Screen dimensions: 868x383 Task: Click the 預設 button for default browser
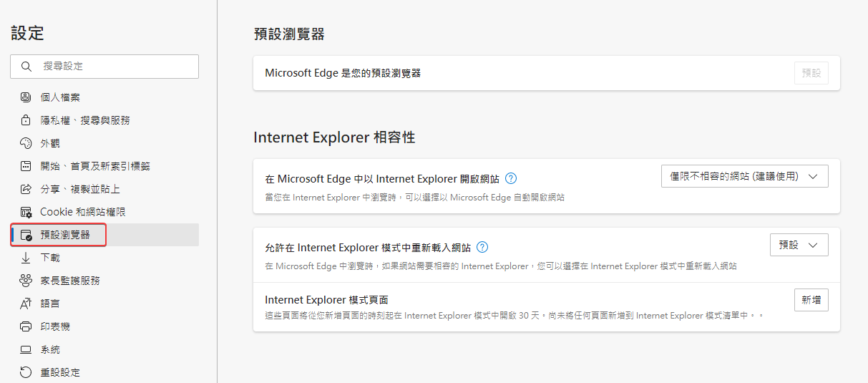click(811, 73)
